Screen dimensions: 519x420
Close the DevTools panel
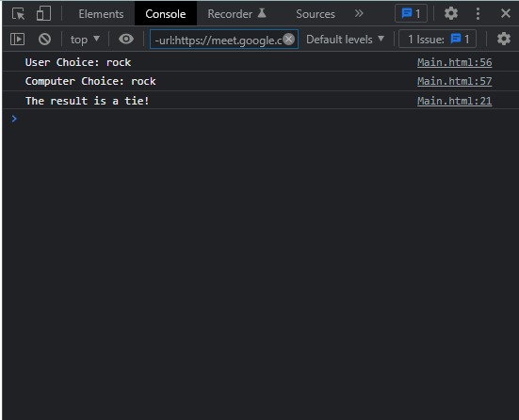pos(506,13)
